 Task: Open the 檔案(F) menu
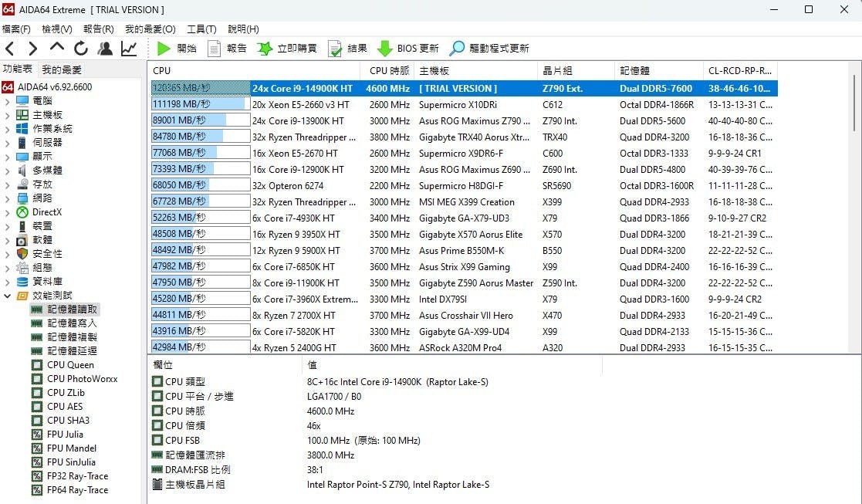(x=16, y=29)
